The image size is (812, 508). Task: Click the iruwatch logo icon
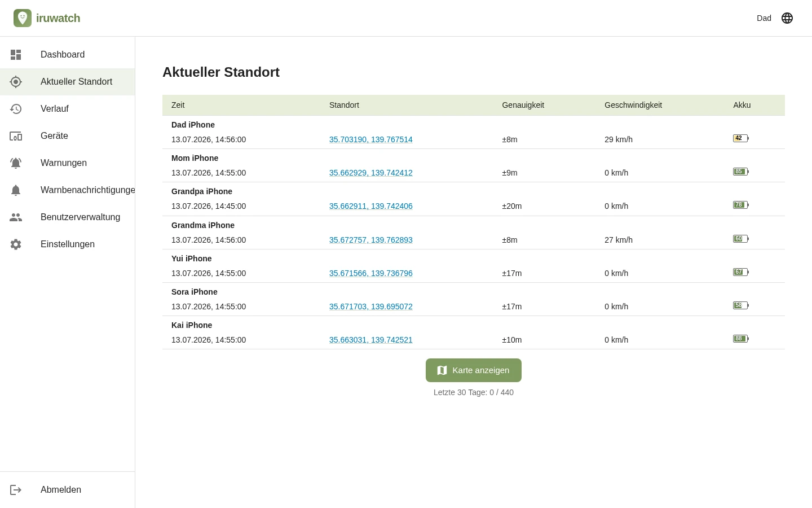pos(23,18)
